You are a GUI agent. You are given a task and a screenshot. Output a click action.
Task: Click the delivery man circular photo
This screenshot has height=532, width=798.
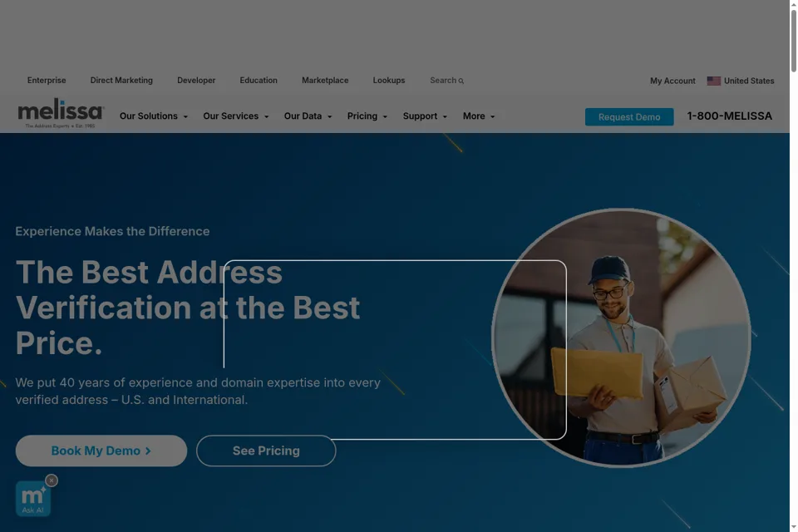(x=621, y=337)
